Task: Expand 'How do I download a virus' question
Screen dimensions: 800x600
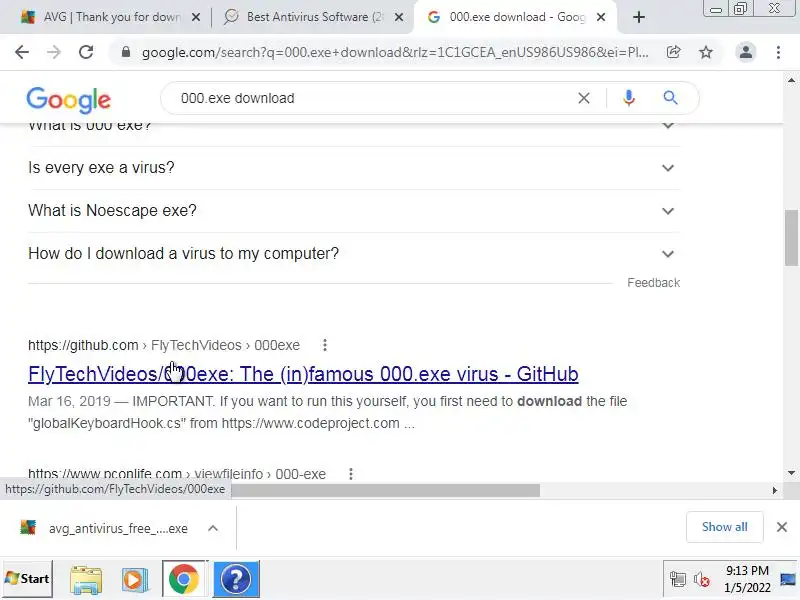Action: (354, 254)
